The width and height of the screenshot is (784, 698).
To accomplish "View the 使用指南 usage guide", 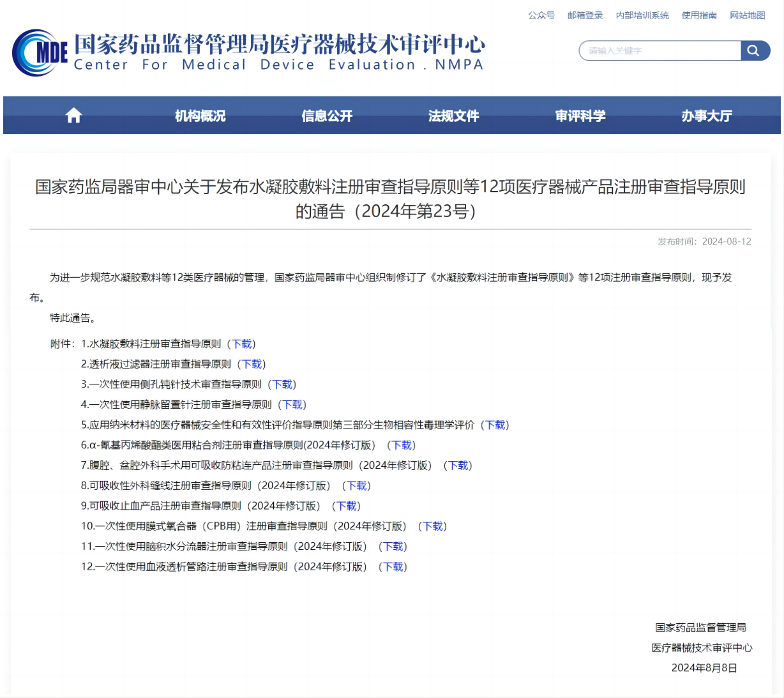I will point(699,15).
